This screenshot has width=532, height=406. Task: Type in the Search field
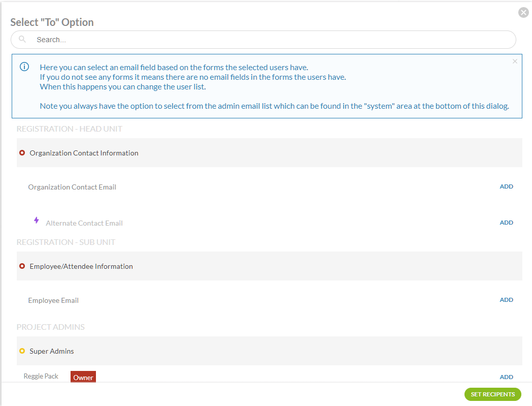(x=269, y=40)
